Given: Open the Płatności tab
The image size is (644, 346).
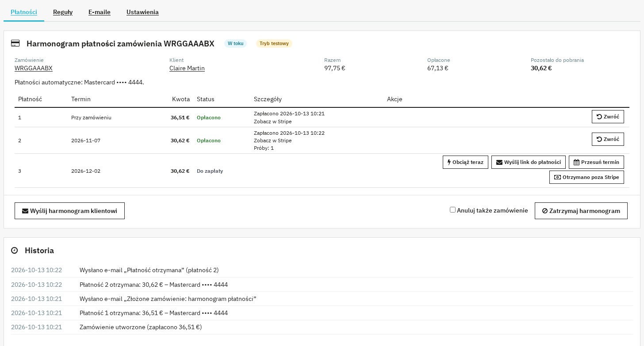Looking at the screenshot, I should [x=24, y=12].
